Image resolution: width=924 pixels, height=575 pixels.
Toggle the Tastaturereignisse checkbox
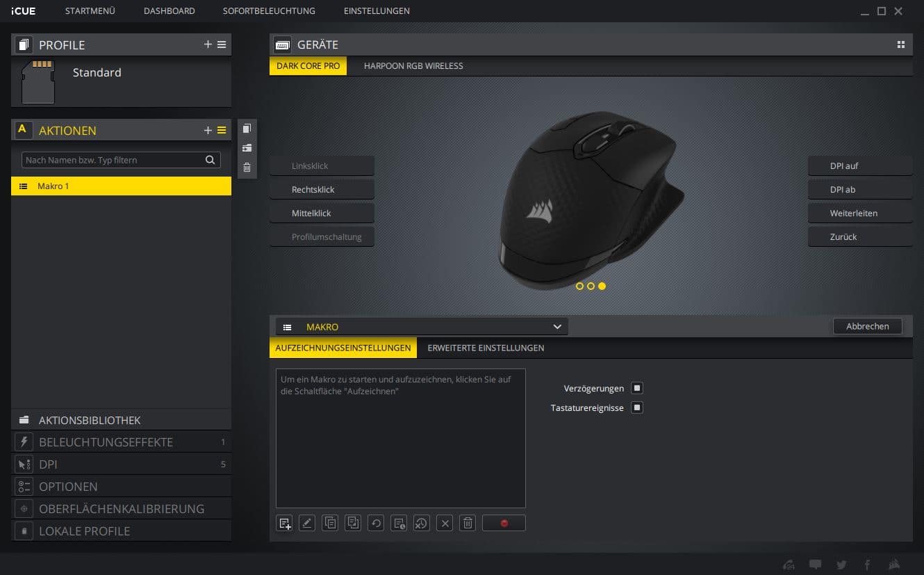[637, 407]
